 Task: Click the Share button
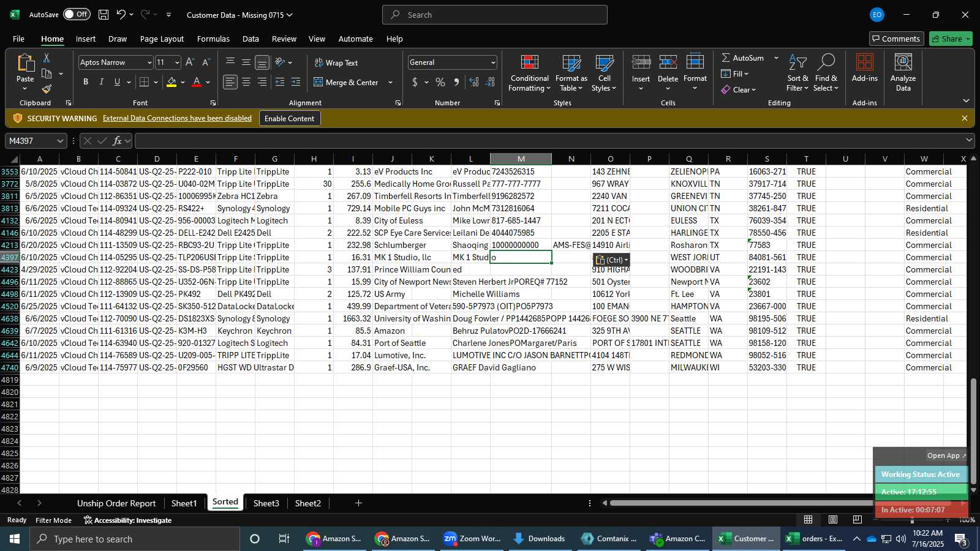pyautogui.click(x=951, y=39)
